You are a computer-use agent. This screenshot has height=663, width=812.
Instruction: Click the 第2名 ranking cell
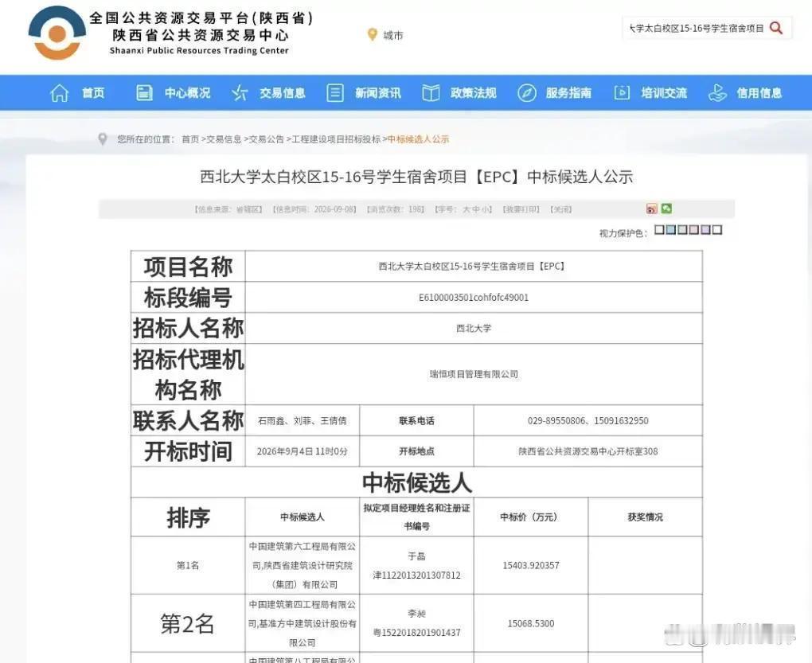tap(187, 624)
